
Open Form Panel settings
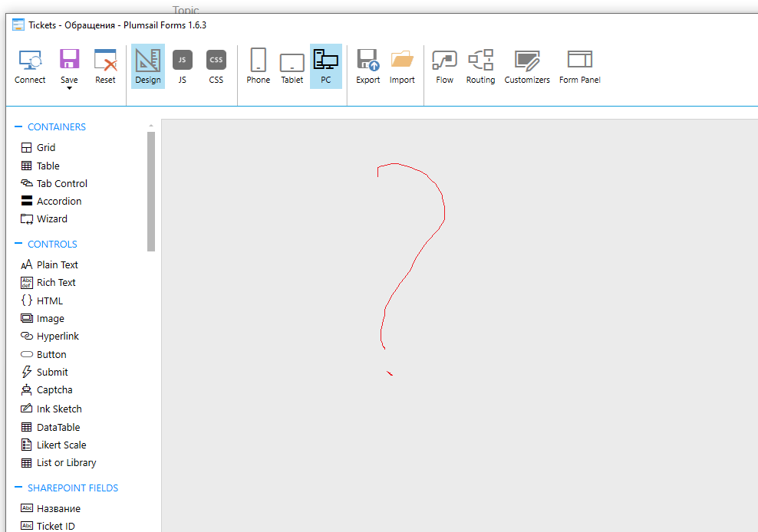[x=579, y=67]
